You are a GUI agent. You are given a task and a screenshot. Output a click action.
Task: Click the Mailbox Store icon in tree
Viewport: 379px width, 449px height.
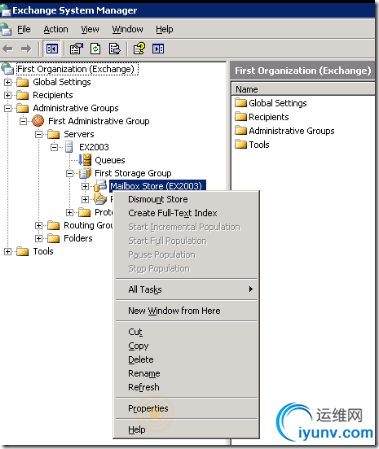coord(100,186)
